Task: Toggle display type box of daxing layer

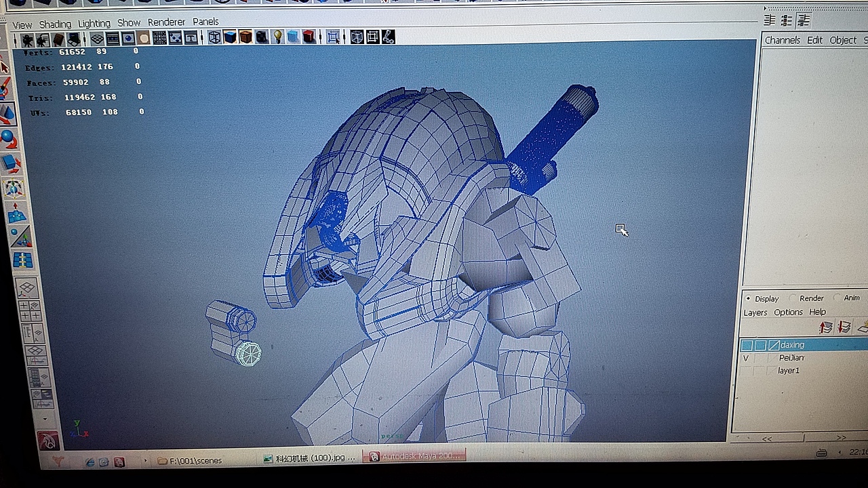Action: point(760,346)
